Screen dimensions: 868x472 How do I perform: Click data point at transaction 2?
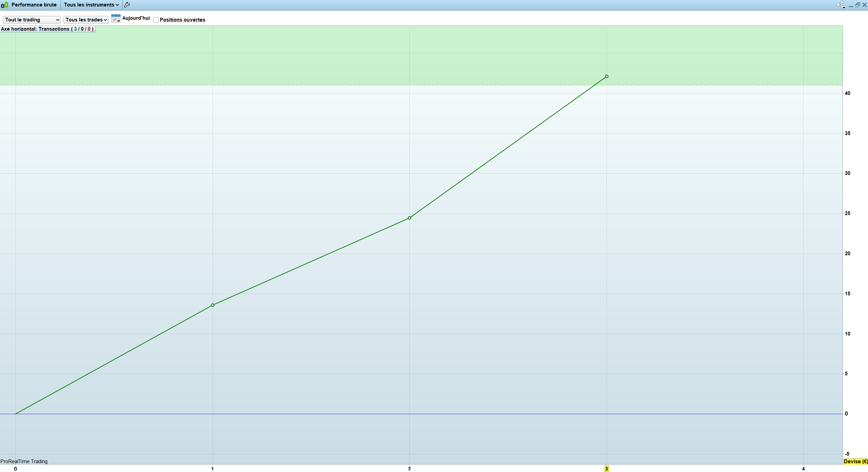[x=409, y=218]
